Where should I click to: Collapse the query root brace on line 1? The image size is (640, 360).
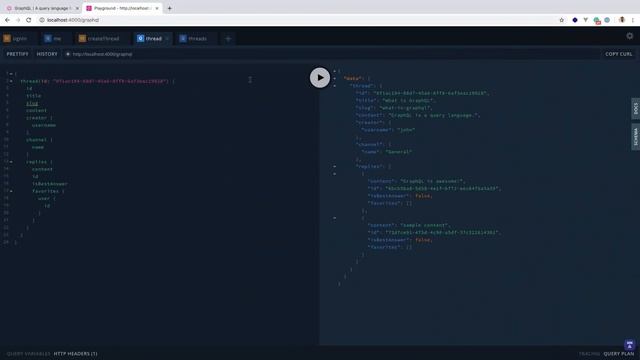[x=11, y=74]
